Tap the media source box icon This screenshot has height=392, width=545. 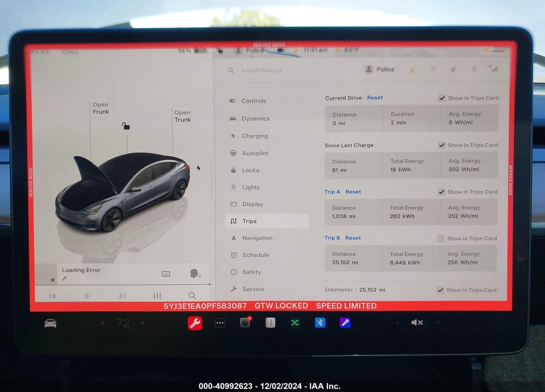pyautogui.click(x=166, y=274)
